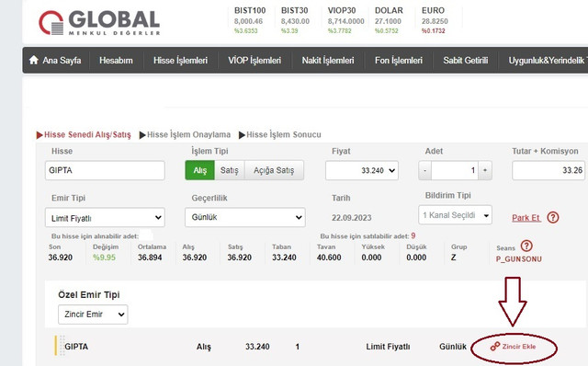Click the home icon beside Ana Sayfa
The image size is (588, 366).
click(34, 60)
